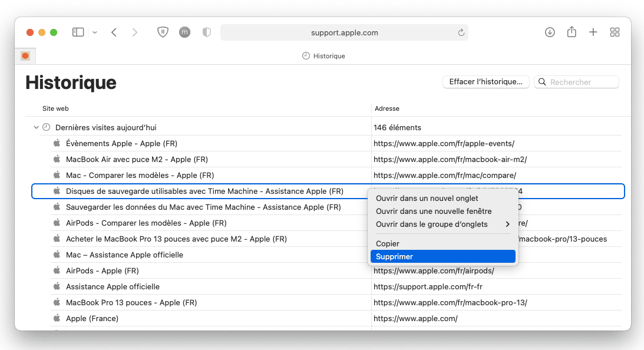This screenshot has height=350, width=644.
Task: Click the Apple favicon beside MacBook Air avec puce M2
Action: [x=57, y=159]
